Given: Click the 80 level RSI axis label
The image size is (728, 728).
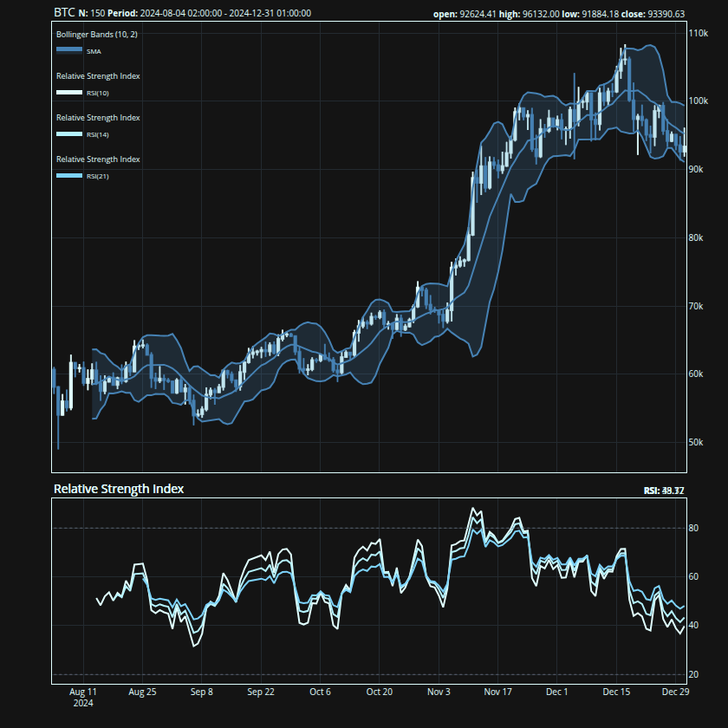Looking at the screenshot, I should coord(694,528).
